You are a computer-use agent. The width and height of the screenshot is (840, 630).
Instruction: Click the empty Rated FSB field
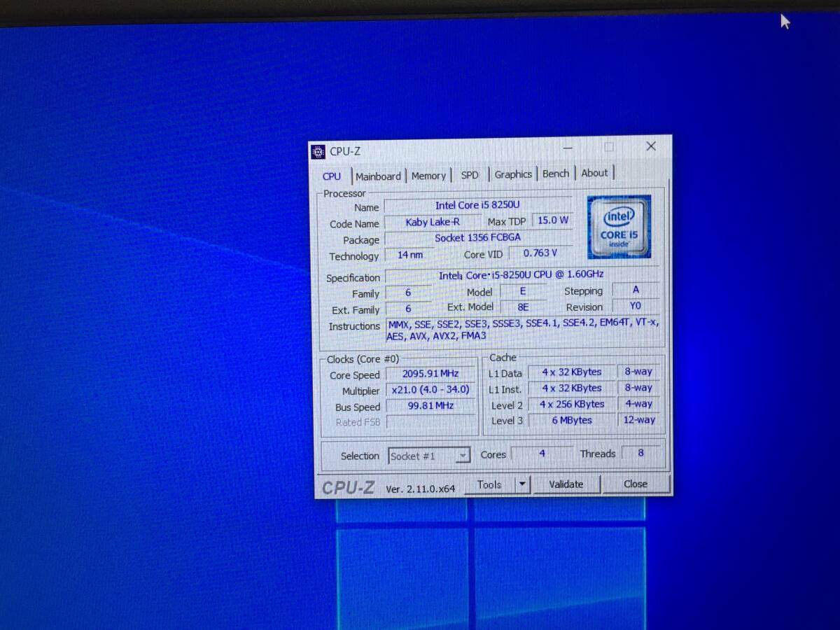coord(431,422)
